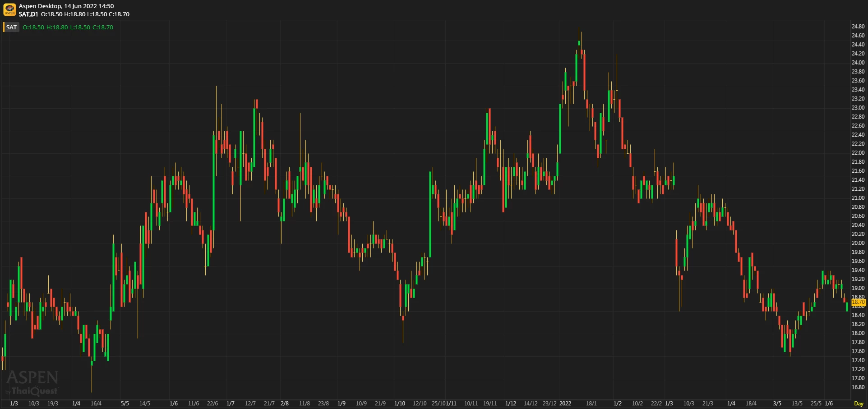
Task: Click the 22.00 price axis label
Action: [858, 153]
